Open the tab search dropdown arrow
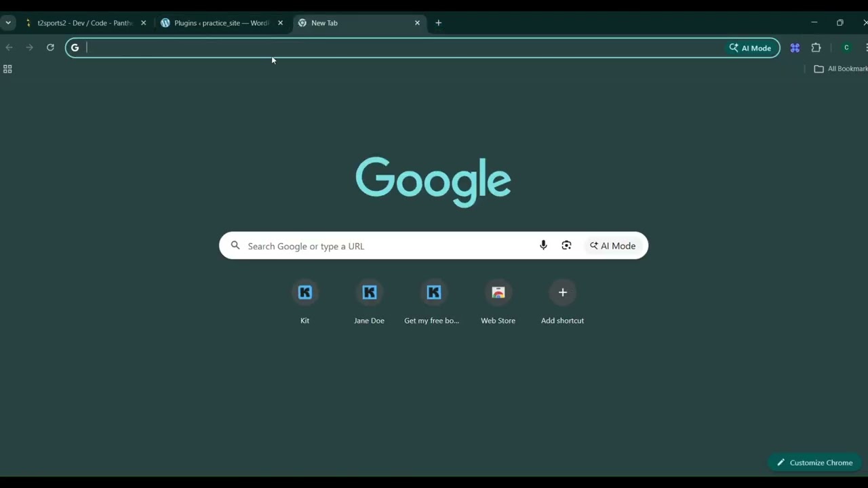This screenshot has height=488, width=868. [x=8, y=22]
